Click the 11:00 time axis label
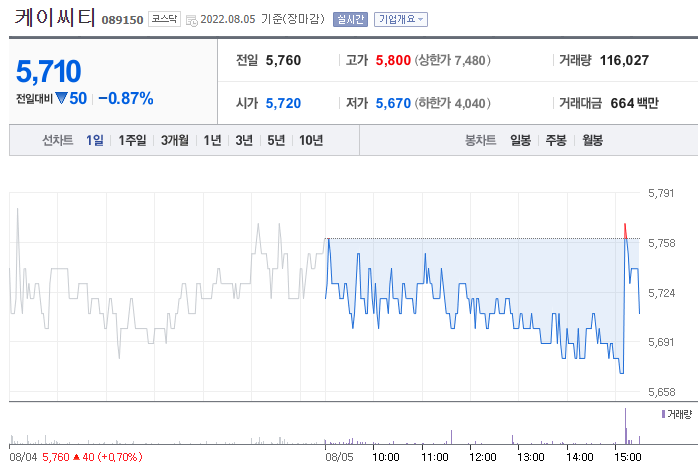This screenshot has height=474, width=698. point(434,457)
